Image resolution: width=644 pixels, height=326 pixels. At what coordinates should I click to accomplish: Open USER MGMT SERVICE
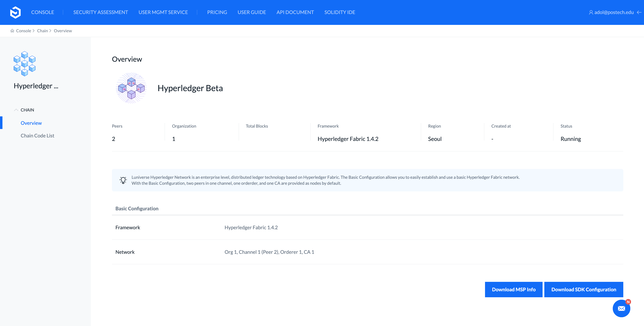tap(163, 12)
